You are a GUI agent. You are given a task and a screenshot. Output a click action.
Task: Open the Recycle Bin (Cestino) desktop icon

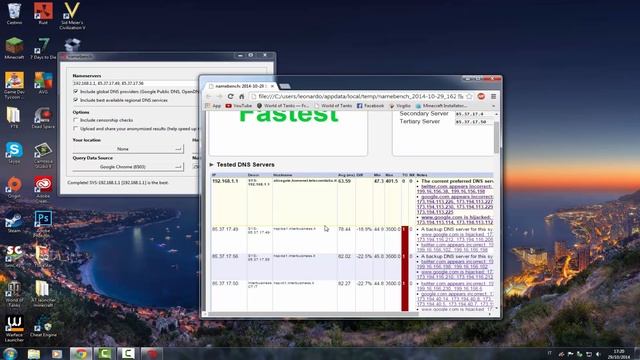point(14,13)
